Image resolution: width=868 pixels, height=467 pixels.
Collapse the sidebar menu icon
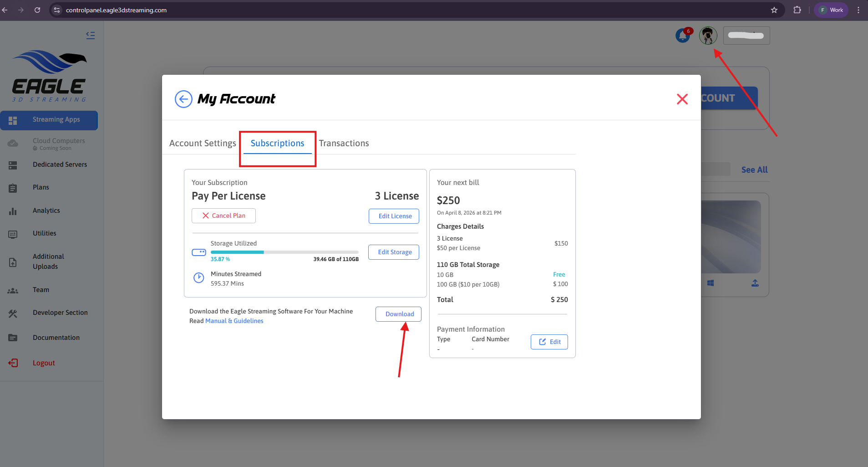click(x=91, y=35)
